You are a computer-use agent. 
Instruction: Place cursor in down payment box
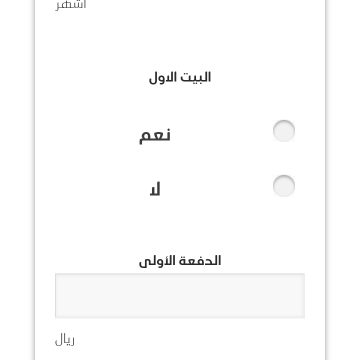coord(180,296)
